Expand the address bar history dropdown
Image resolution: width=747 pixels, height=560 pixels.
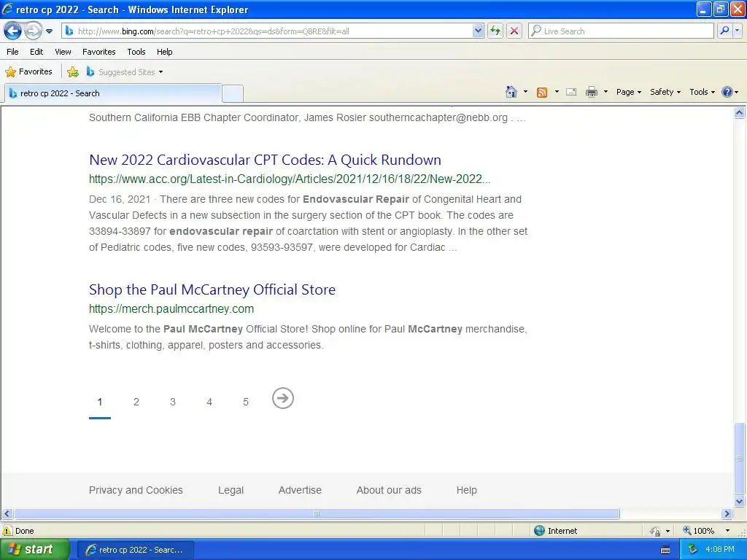click(x=478, y=31)
